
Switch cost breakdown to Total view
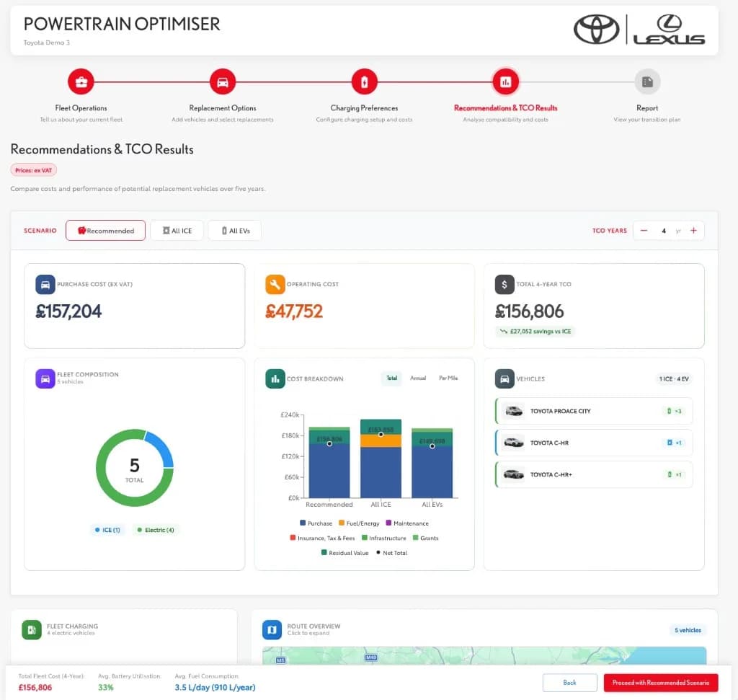[391, 378]
